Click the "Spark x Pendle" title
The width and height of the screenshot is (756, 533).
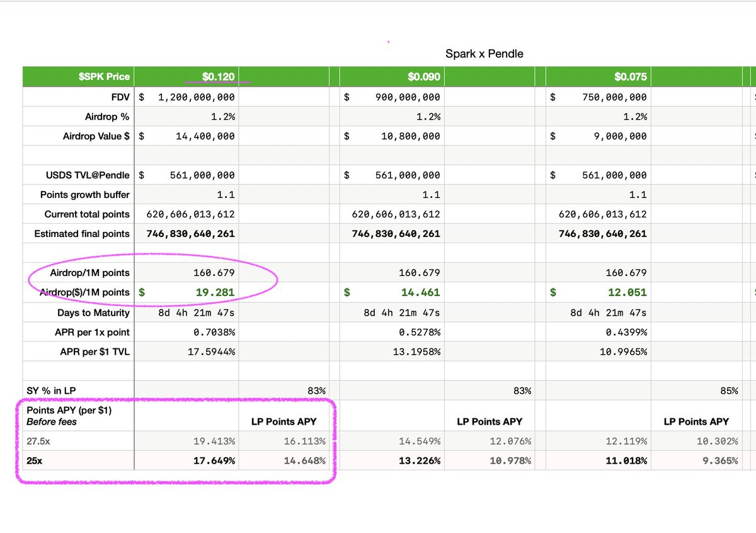(484, 54)
